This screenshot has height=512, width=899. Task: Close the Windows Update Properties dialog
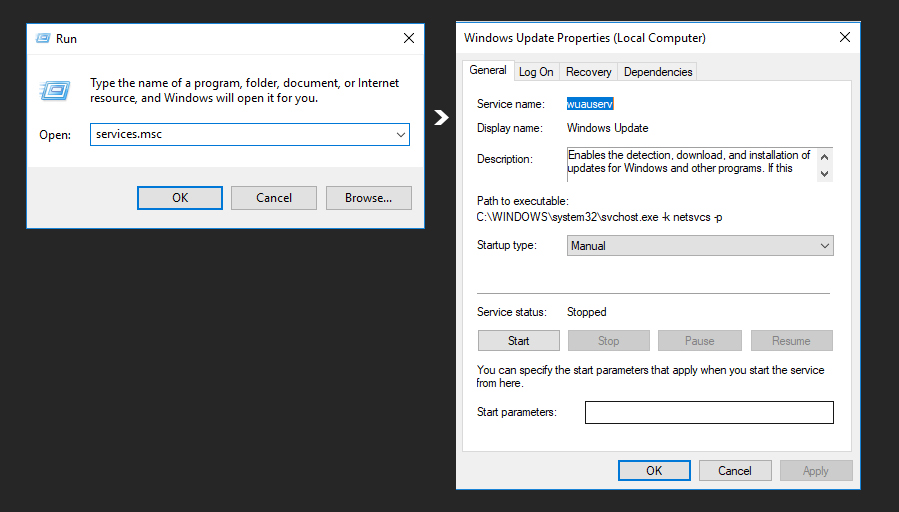click(845, 37)
